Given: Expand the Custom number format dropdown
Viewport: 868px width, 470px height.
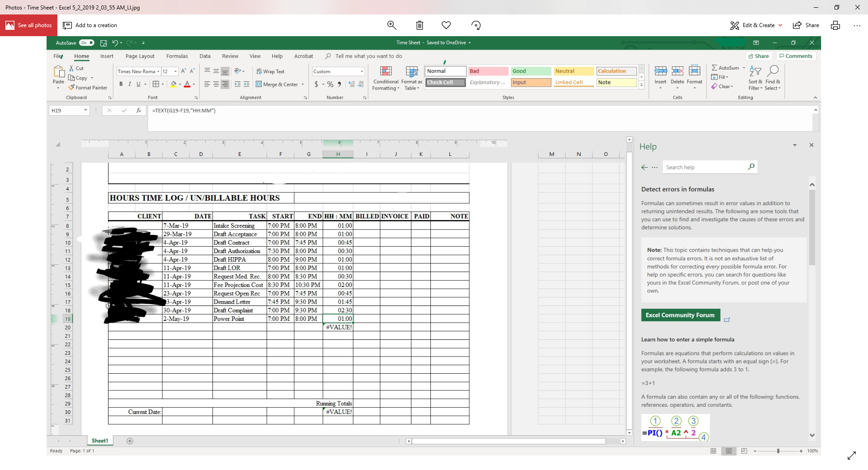Looking at the screenshot, I should click(x=362, y=71).
